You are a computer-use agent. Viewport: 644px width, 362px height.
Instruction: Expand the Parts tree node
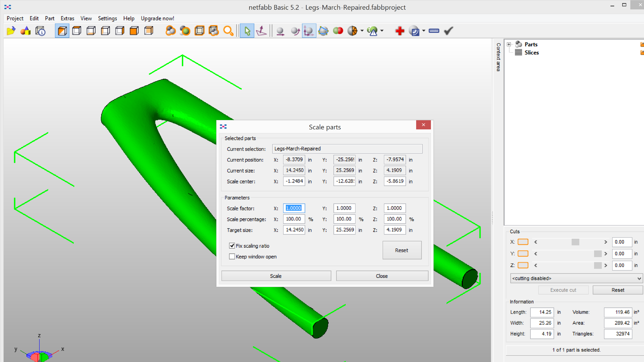tap(509, 44)
